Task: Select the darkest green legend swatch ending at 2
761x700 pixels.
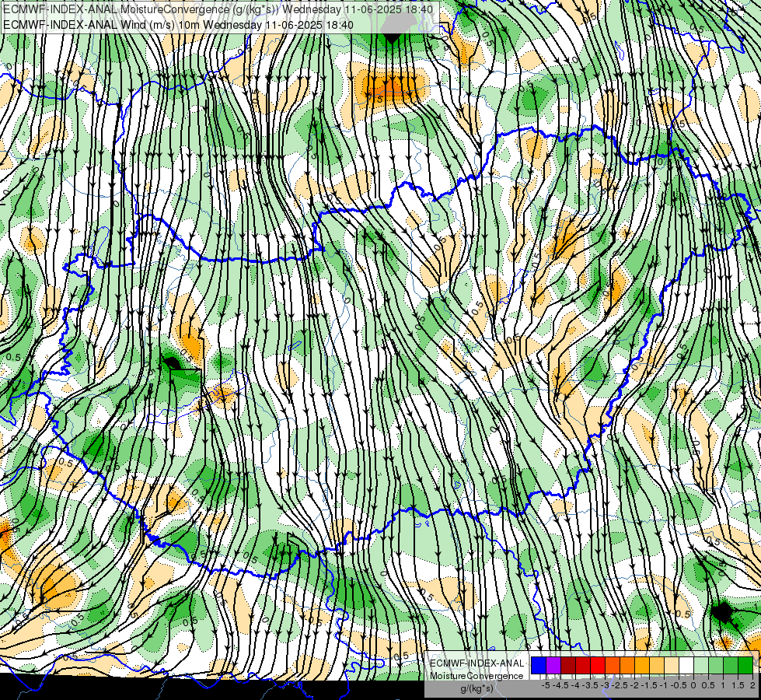Action: (x=745, y=666)
